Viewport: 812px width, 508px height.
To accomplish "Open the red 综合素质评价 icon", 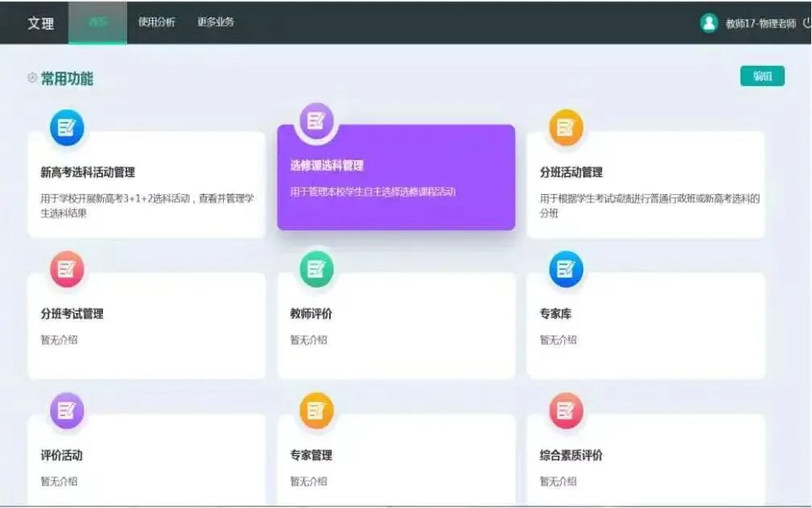I will [x=566, y=410].
